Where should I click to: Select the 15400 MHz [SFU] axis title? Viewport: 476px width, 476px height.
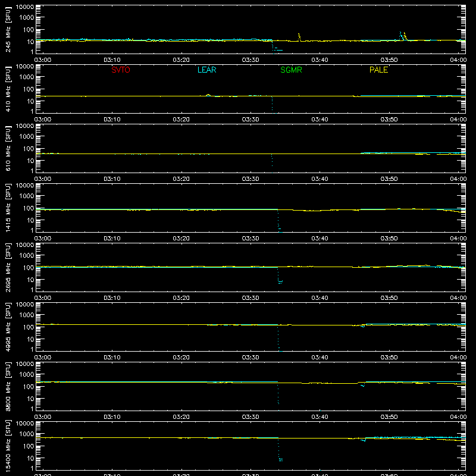(x=8, y=446)
